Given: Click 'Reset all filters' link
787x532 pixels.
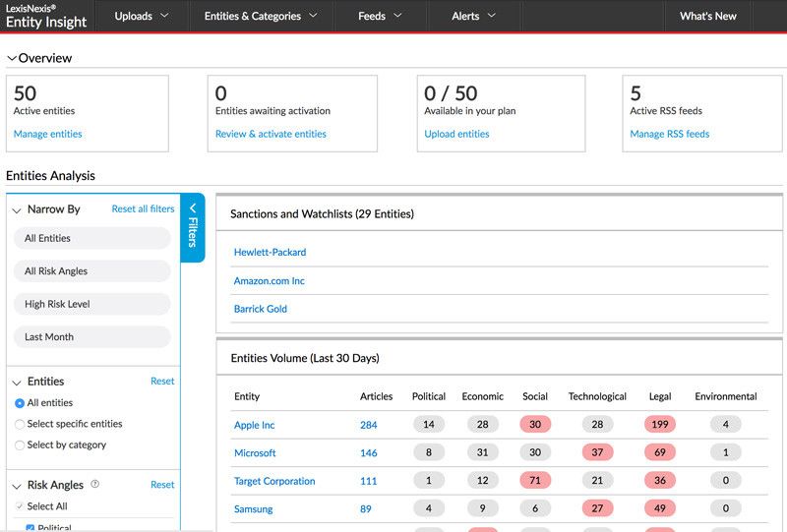Looking at the screenshot, I should pyautogui.click(x=143, y=209).
